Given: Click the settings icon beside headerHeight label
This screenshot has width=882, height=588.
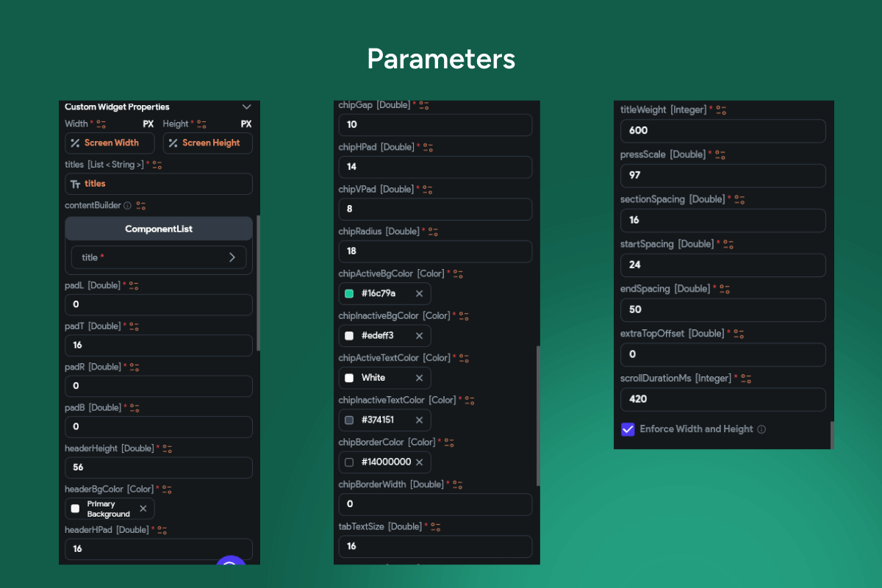Looking at the screenshot, I should click(x=167, y=448).
